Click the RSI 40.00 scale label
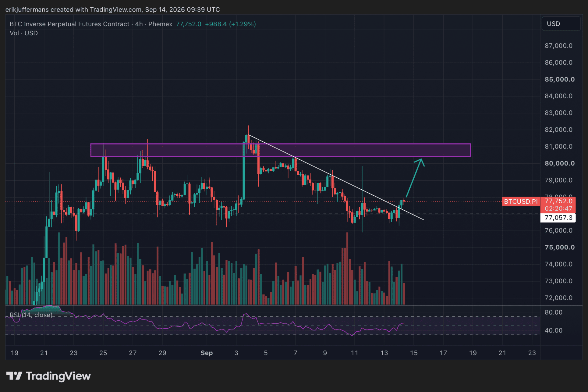The image size is (588, 392). pyautogui.click(x=554, y=330)
